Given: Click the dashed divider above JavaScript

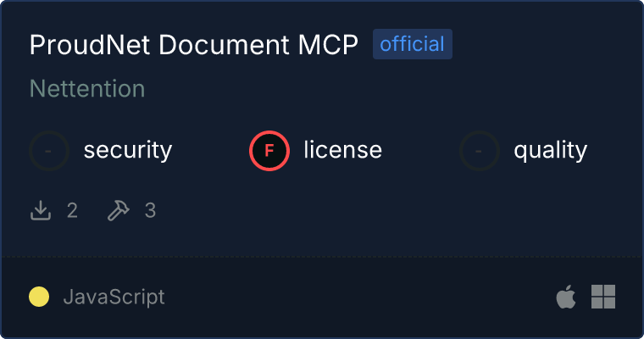Looking at the screenshot, I should point(322,257).
